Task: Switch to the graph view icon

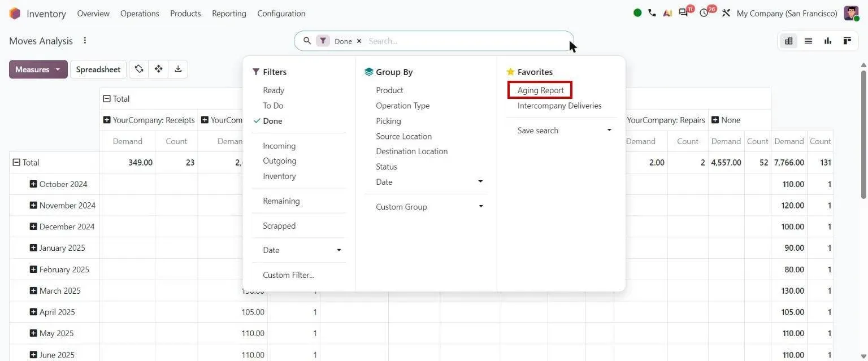Action: [828, 41]
